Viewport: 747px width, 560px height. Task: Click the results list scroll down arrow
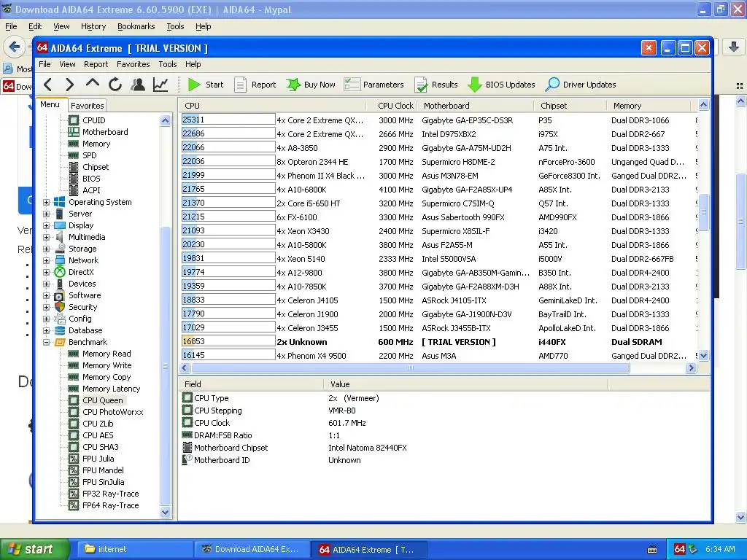[x=704, y=356]
